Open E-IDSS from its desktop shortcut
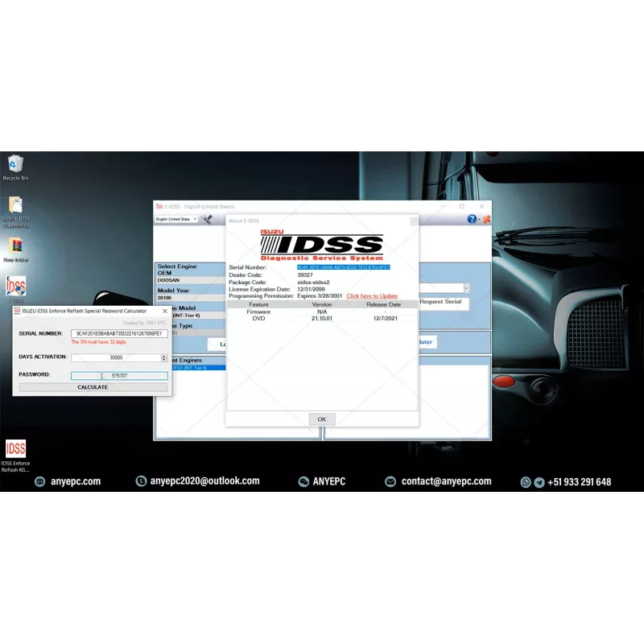Viewport: 644px width, 644px height. pyautogui.click(x=16, y=286)
